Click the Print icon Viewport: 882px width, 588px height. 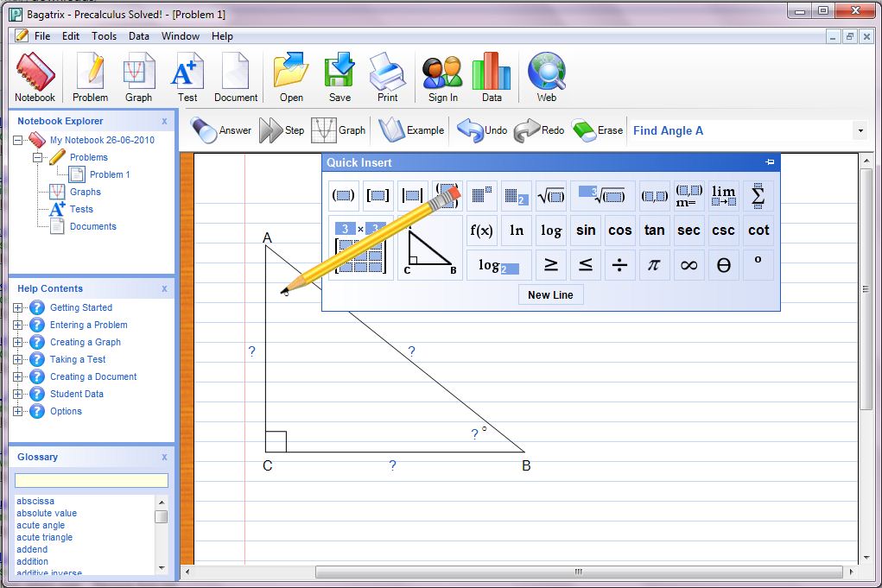[388, 77]
